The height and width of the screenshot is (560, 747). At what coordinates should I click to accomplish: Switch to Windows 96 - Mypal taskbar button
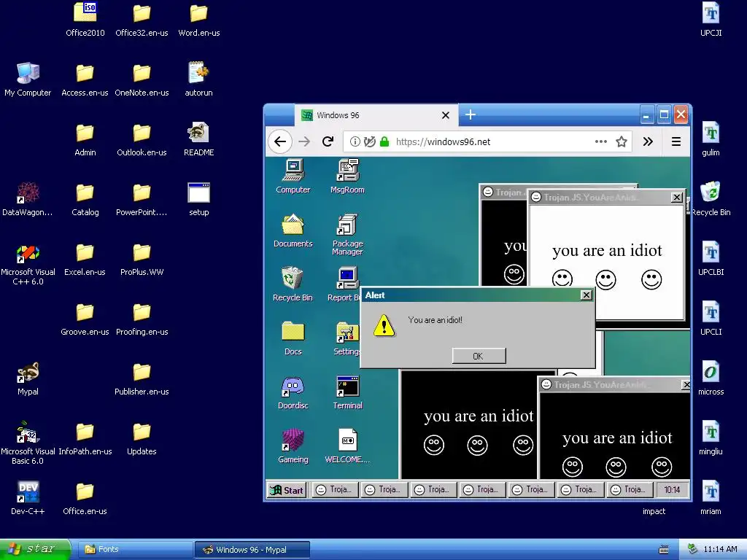coord(252,550)
